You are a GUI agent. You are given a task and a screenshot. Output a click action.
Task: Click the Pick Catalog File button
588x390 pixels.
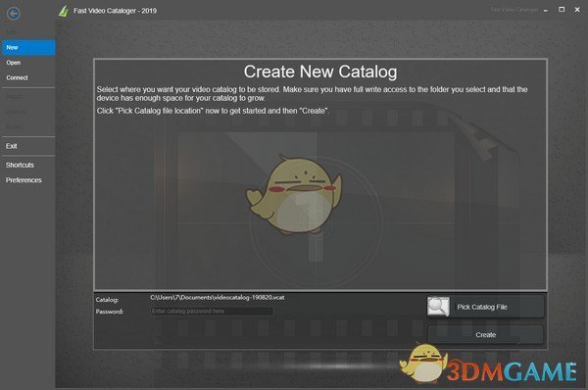point(485,307)
